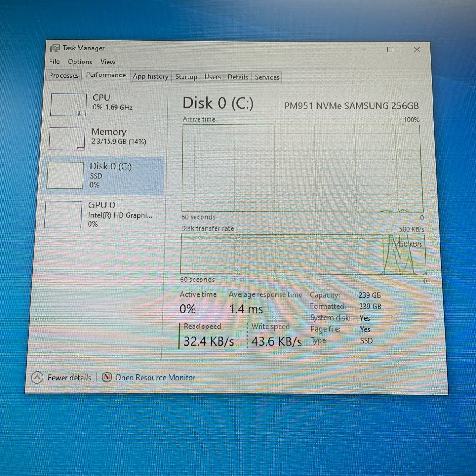The width and height of the screenshot is (476, 476).
Task: Click the Resource Monitor icon
Action: (x=107, y=377)
